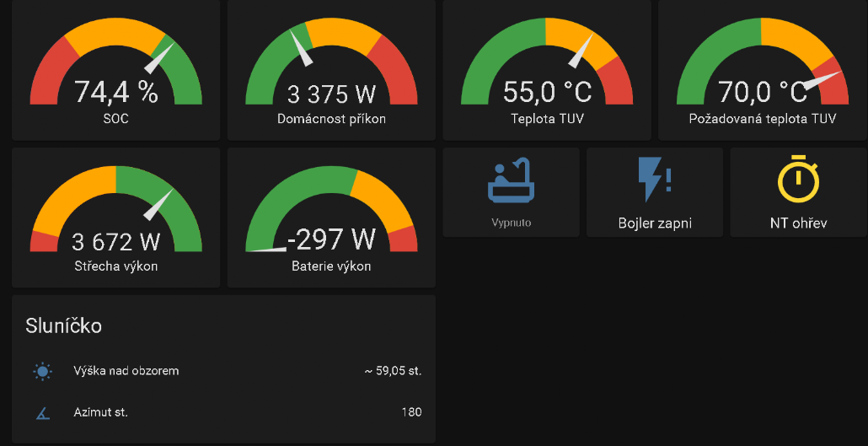Click the yellow stopwatch NT ohřev icon
The height and width of the screenshot is (446, 868).
pos(798,178)
